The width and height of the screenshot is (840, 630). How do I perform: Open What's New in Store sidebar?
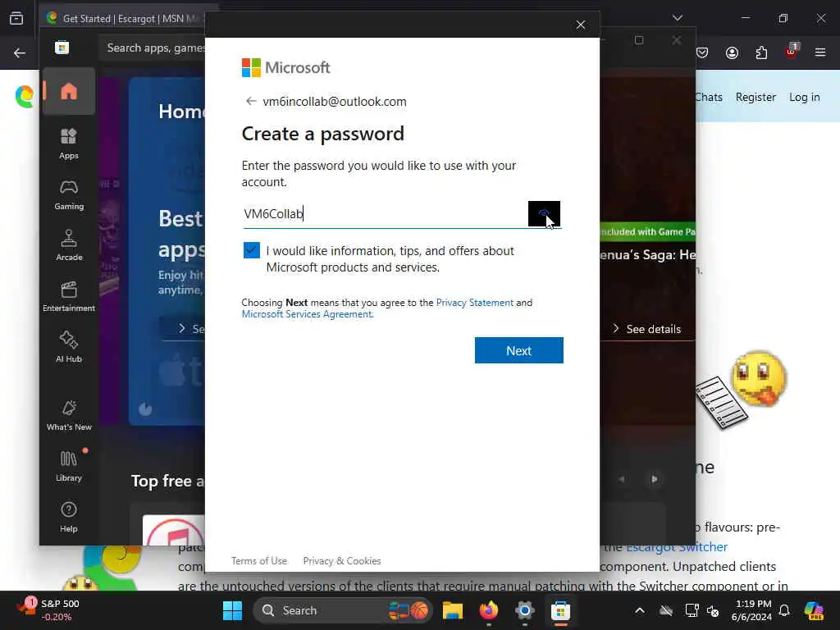coord(69,415)
